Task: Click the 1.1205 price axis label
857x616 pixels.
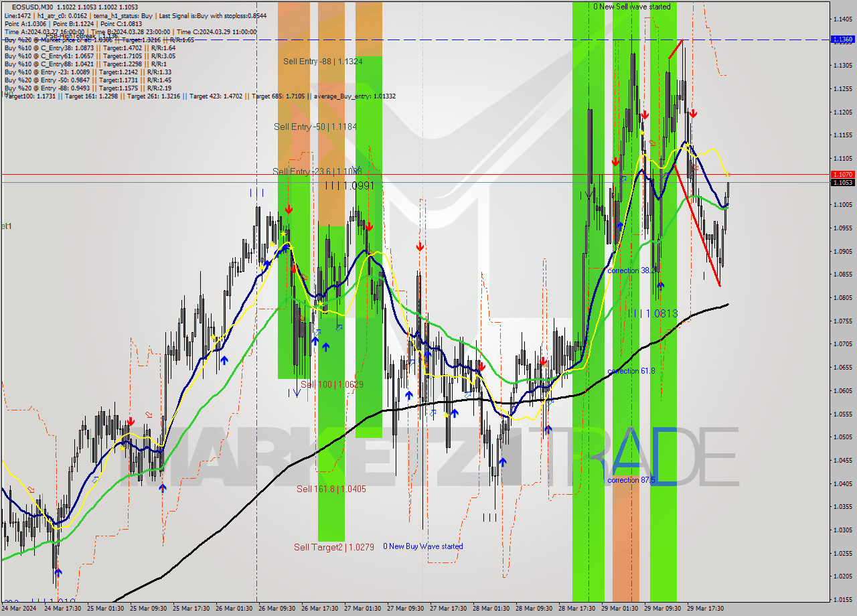Action: coord(842,112)
